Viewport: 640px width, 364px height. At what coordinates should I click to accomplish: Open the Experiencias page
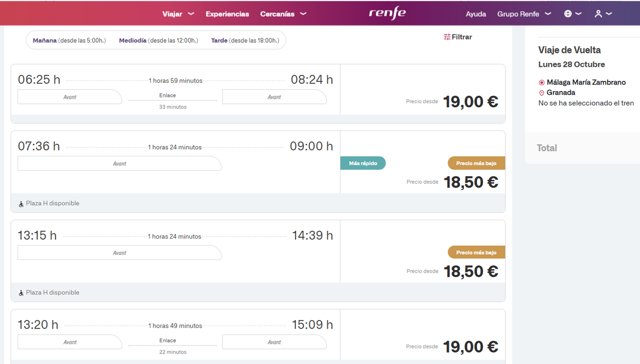pyautogui.click(x=227, y=14)
